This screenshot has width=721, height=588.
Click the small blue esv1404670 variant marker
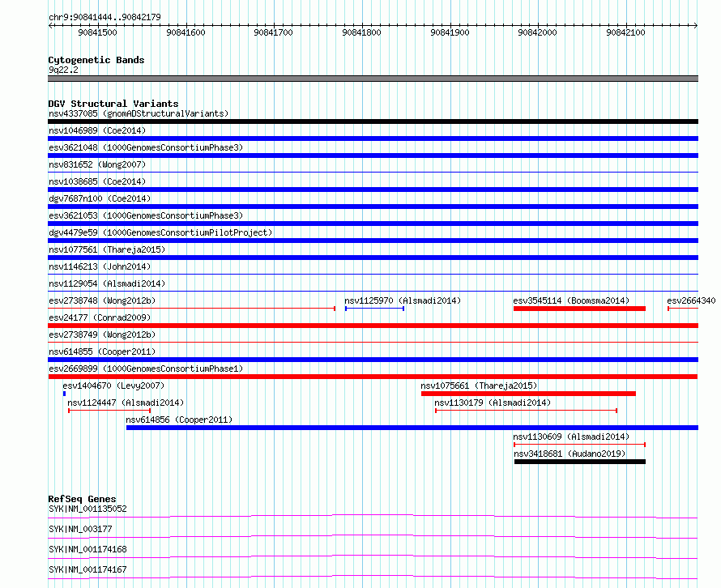pyautogui.click(x=64, y=394)
